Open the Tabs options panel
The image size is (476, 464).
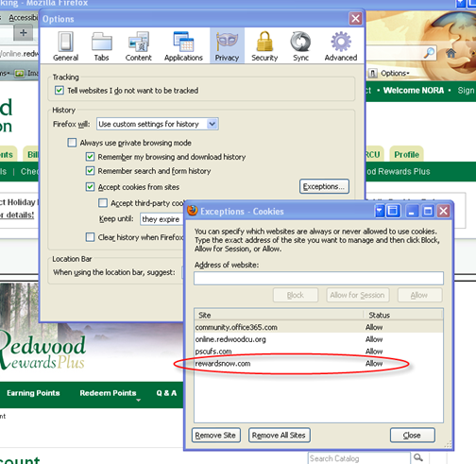(x=101, y=46)
